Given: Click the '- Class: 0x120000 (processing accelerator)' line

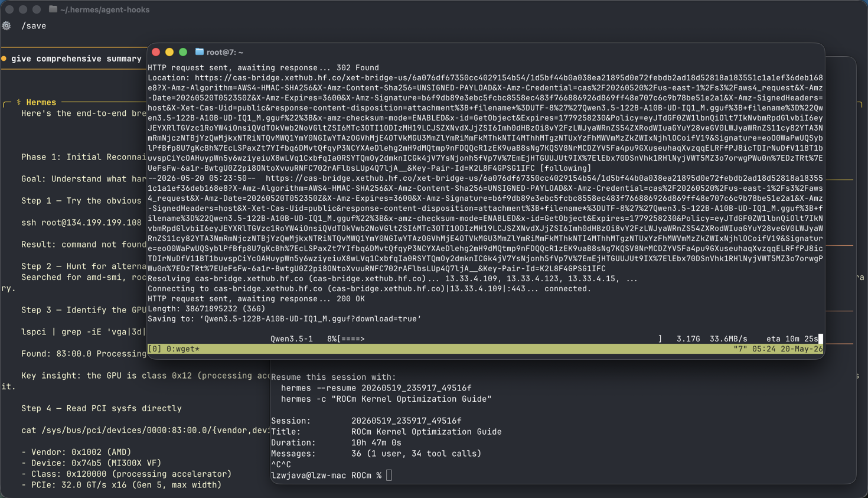Looking at the screenshot, I should click(126, 474).
